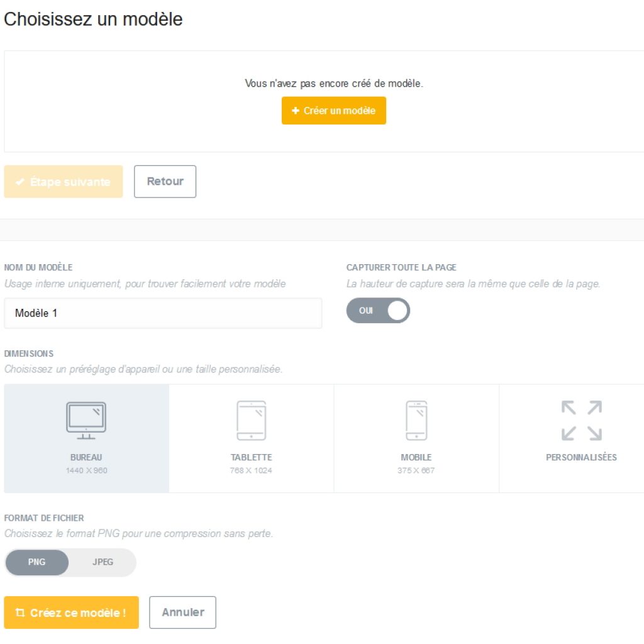Pick the 768 X 1024 dimensions preset
This screenshot has width=644, height=644.
(x=251, y=470)
